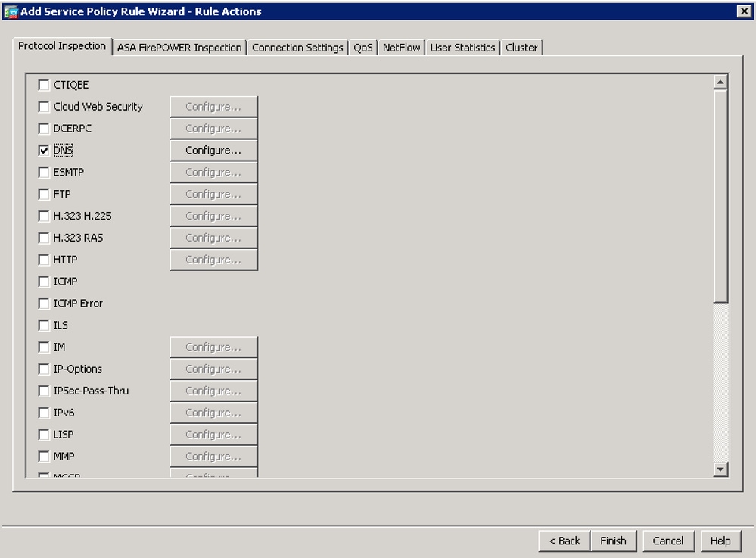Close the wizard window

point(744,11)
